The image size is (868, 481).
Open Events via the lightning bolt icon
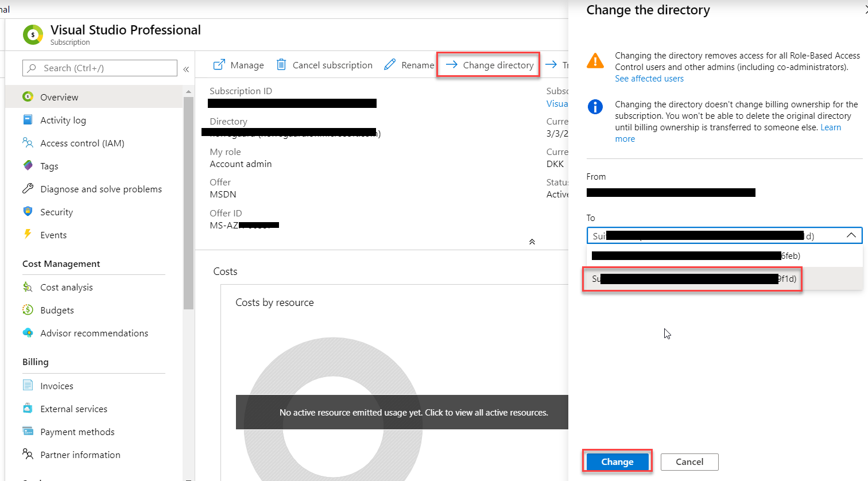coord(28,235)
